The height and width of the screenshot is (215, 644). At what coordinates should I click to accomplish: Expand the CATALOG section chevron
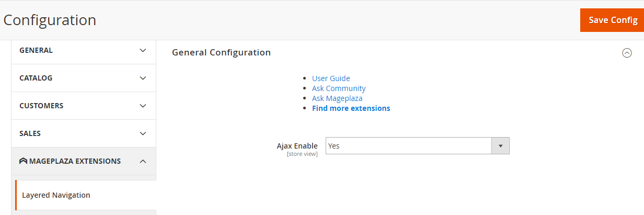[143, 78]
